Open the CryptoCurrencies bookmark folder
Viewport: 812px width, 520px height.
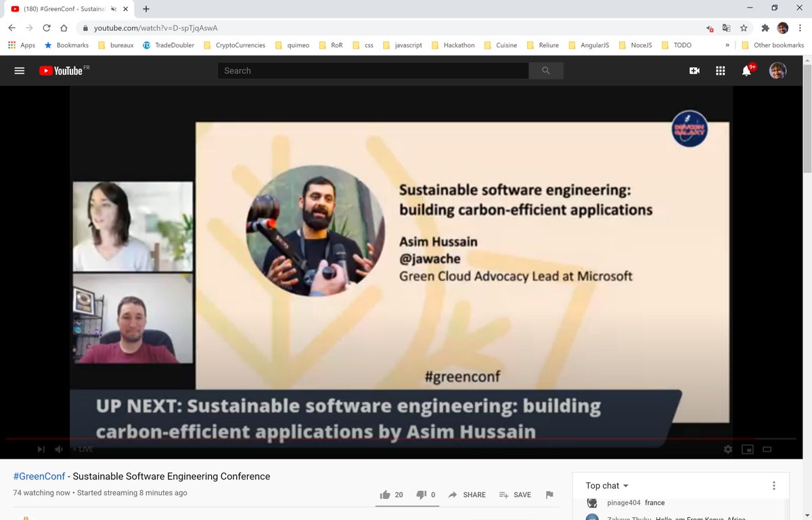point(235,45)
